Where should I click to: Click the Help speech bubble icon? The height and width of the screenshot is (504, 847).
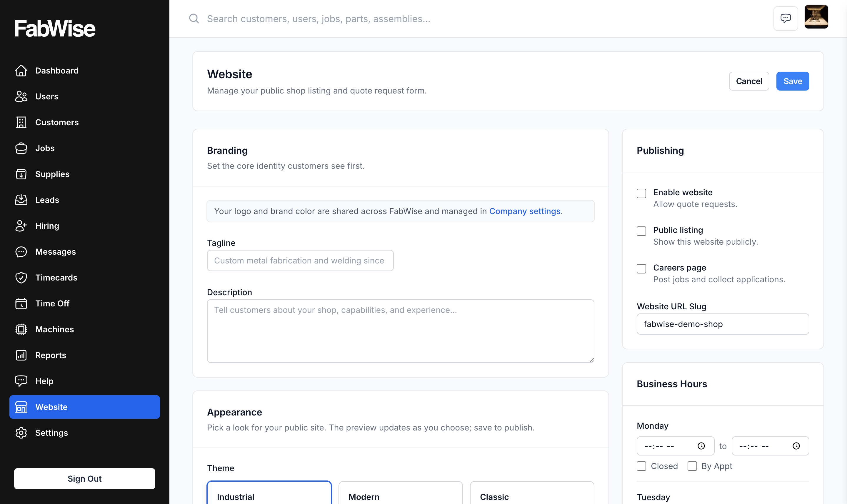21,381
